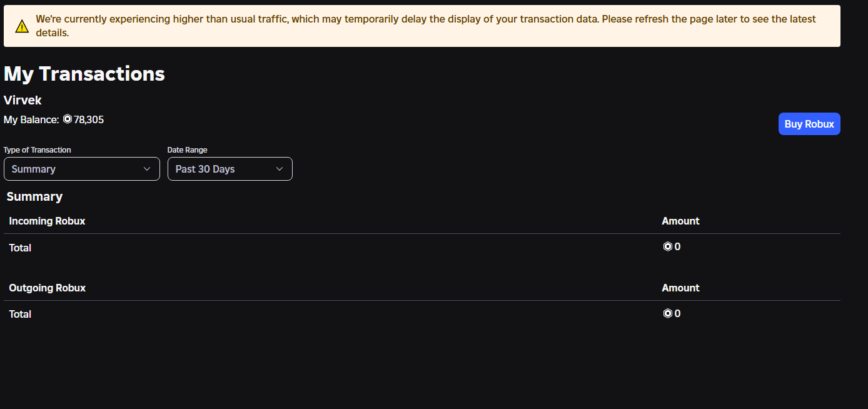Click the Robux icon next to Outgoing Total
Screen dimensions: 868x409
pyautogui.click(x=667, y=313)
